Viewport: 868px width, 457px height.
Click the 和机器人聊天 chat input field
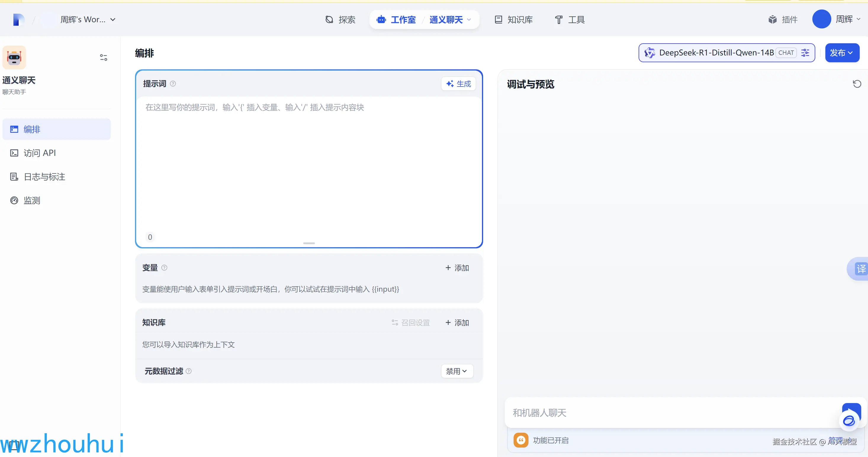point(640,413)
